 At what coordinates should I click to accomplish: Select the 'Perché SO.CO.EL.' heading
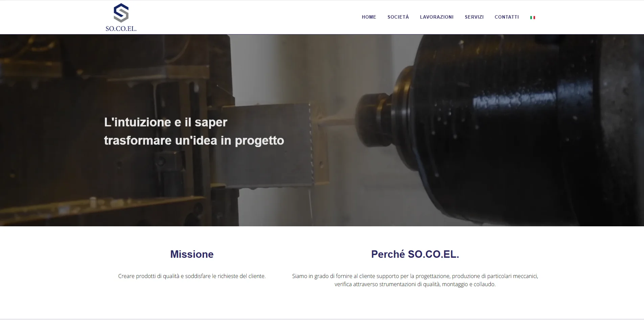click(415, 254)
